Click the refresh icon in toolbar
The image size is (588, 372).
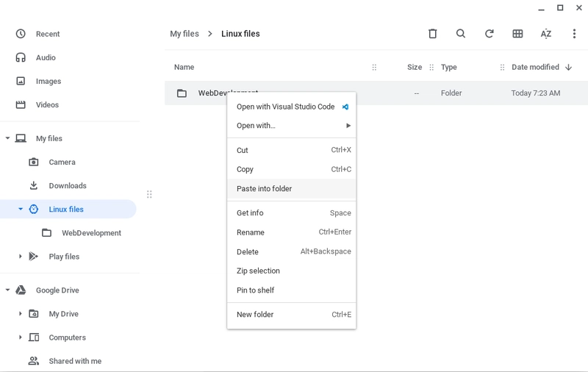pyautogui.click(x=489, y=34)
